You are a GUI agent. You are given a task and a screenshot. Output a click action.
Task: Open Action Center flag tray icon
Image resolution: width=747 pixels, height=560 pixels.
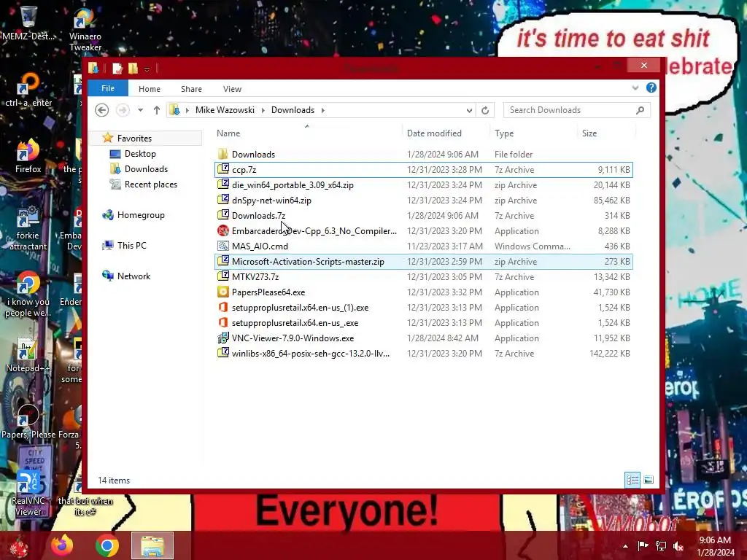(643, 546)
